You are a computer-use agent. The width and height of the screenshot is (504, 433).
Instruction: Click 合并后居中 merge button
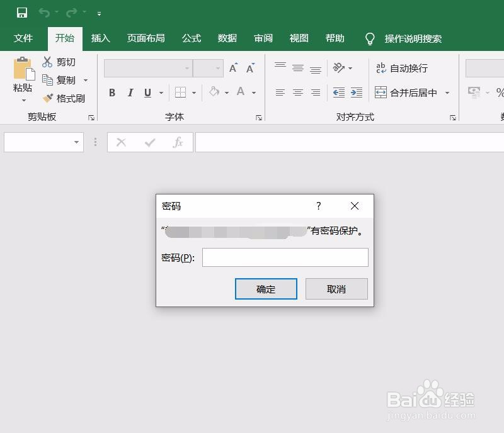pos(406,93)
